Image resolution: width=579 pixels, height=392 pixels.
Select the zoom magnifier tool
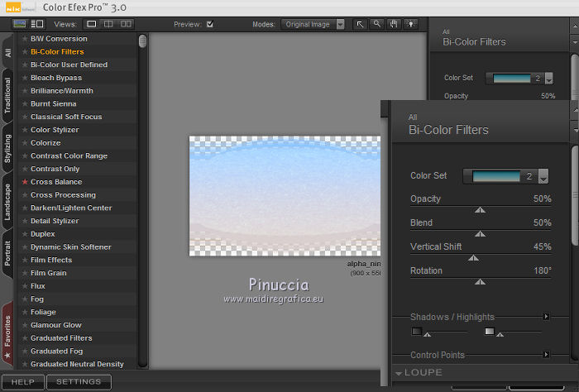point(376,24)
